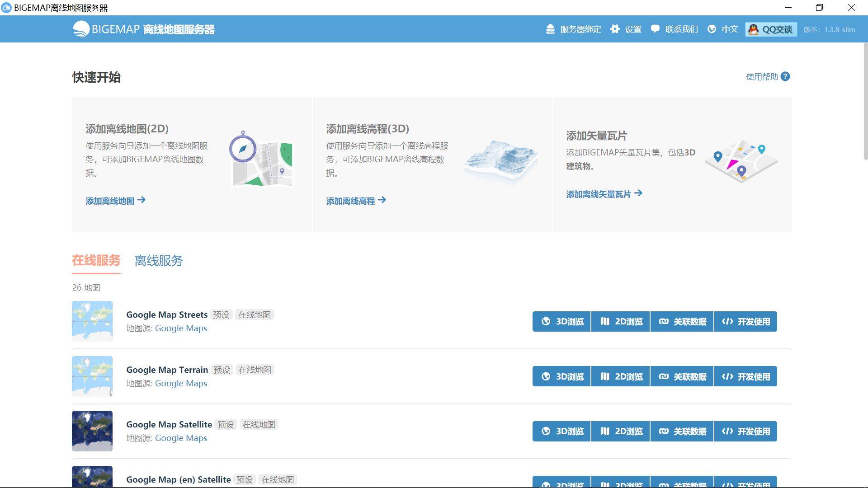This screenshot has height=488, width=868.
Task: Open 服务器绑定 server binding
Action: pyautogui.click(x=574, y=29)
